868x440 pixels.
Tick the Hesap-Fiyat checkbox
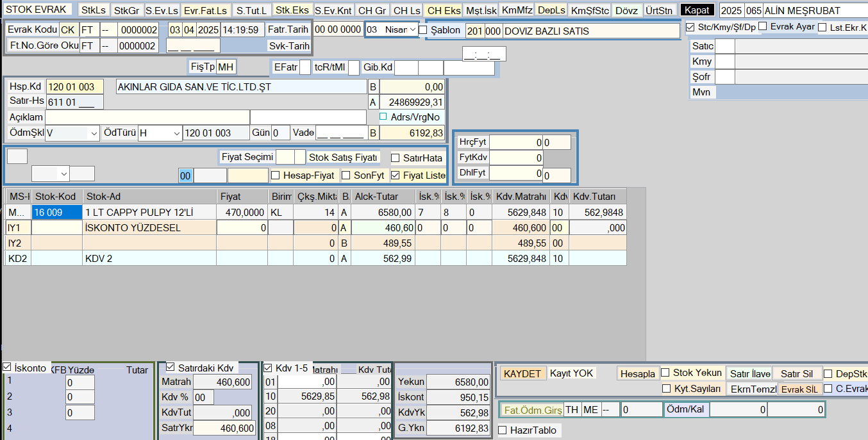276,175
